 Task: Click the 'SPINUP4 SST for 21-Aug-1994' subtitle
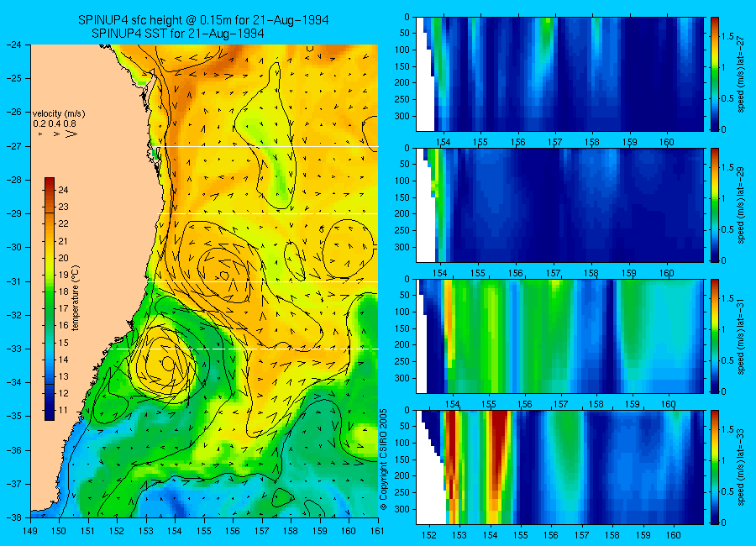177,34
